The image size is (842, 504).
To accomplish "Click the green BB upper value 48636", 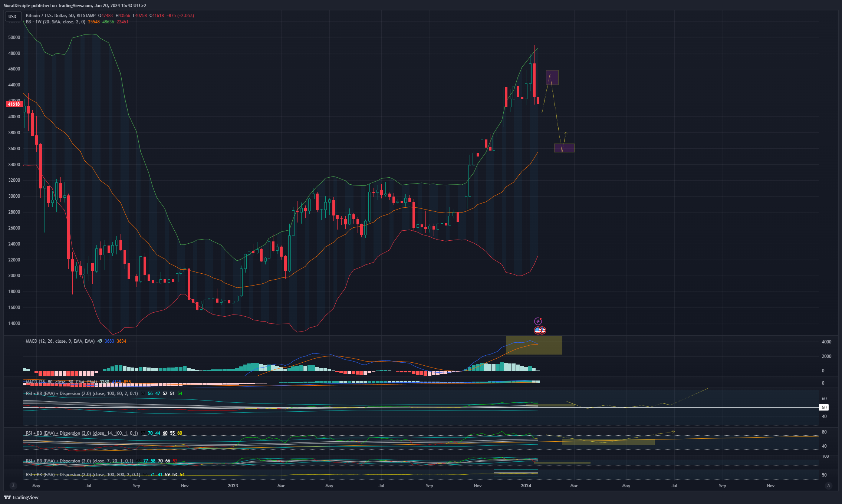I will click(108, 22).
